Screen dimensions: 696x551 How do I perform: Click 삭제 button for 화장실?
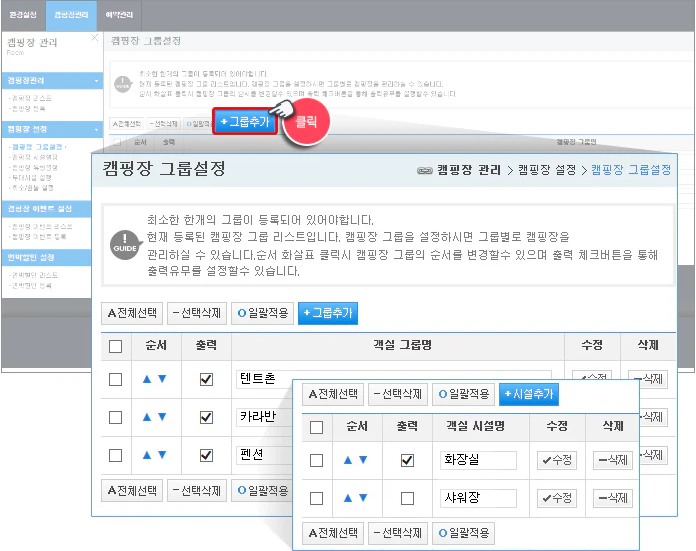pos(613,460)
